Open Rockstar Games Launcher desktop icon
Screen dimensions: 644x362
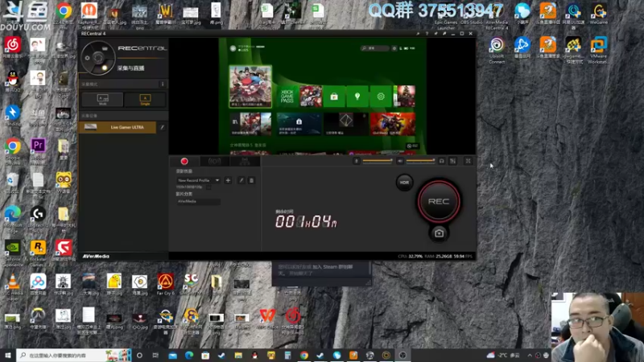38,253
